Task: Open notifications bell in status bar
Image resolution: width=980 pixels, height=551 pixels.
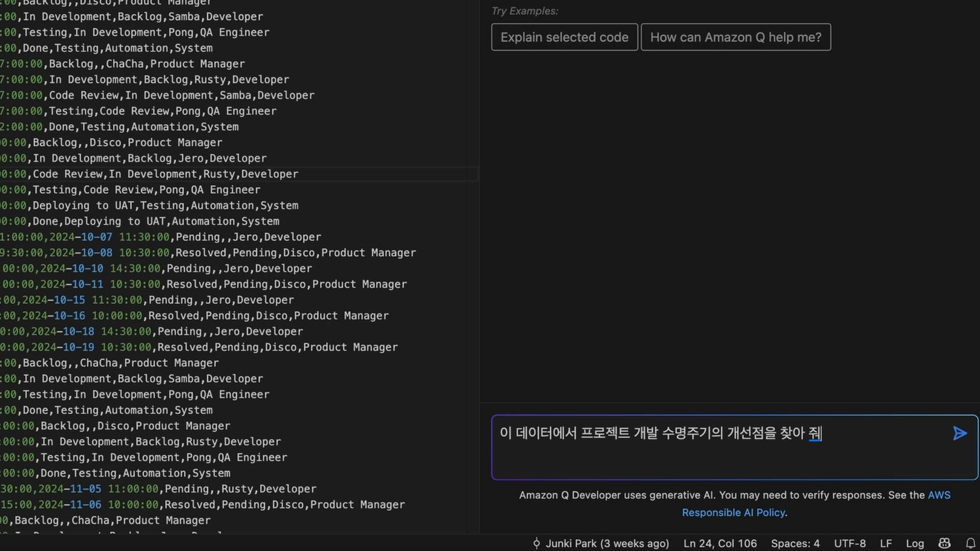Action: pos(970,543)
